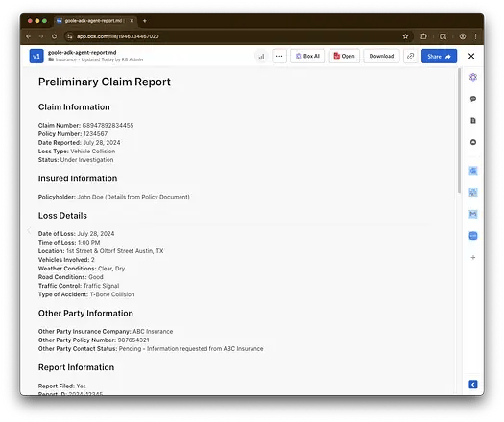Close the goole-adk-agent-report.md tab
This screenshot has width=504, height=422.
coord(132,21)
